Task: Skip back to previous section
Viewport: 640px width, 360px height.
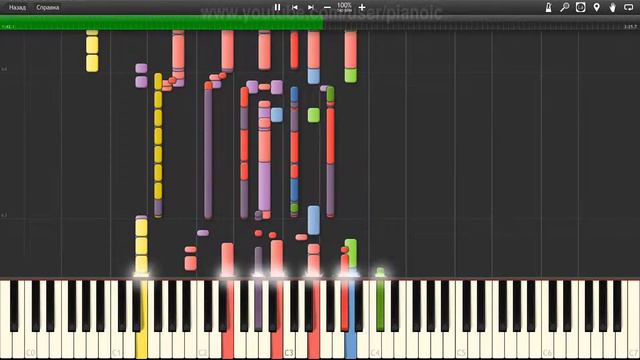Action: pos(295,7)
